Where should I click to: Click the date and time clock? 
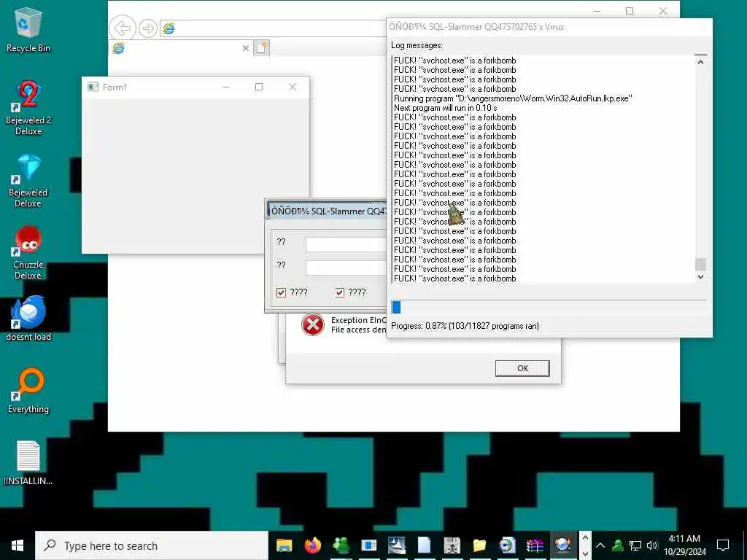point(684,545)
